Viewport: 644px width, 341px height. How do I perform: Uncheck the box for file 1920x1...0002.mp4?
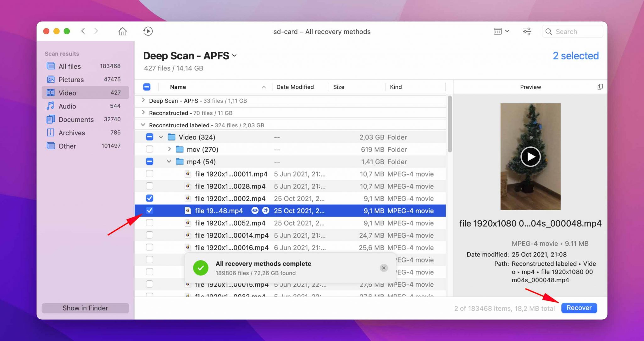(150, 198)
